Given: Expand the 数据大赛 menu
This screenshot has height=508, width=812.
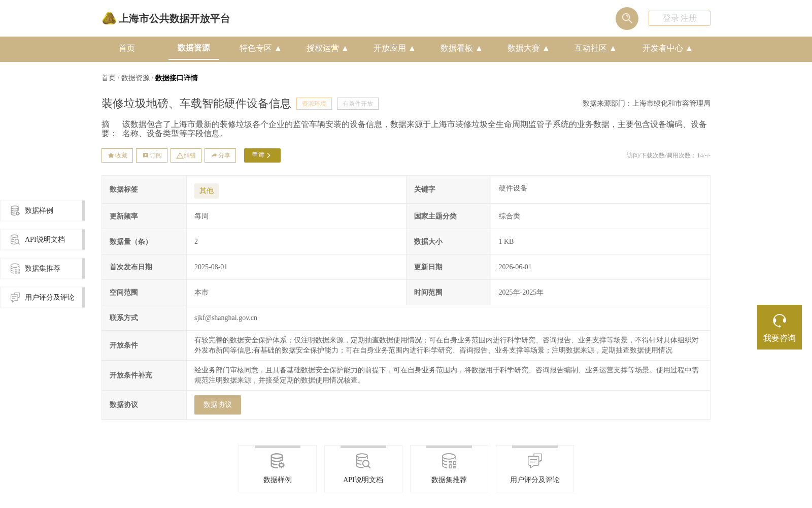Looking at the screenshot, I should point(528,48).
